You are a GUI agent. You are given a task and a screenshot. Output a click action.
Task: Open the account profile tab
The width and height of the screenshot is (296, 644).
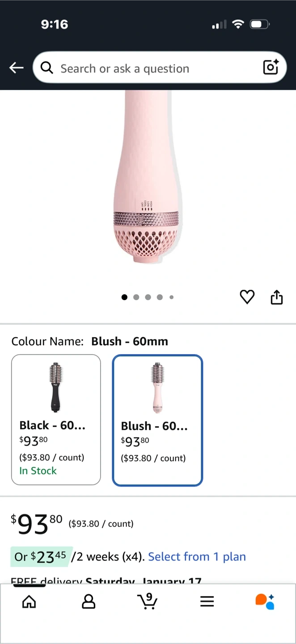[89, 602]
